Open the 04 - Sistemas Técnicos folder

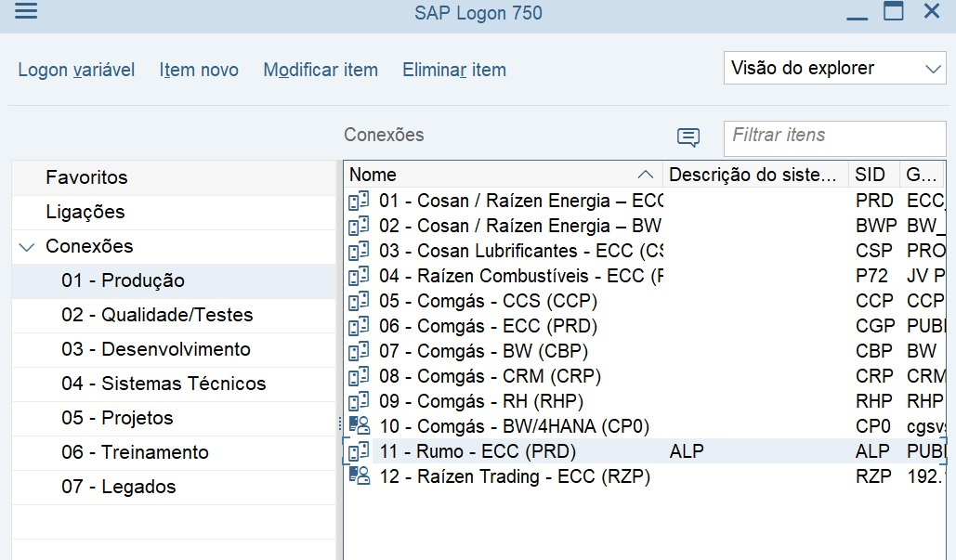174,384
